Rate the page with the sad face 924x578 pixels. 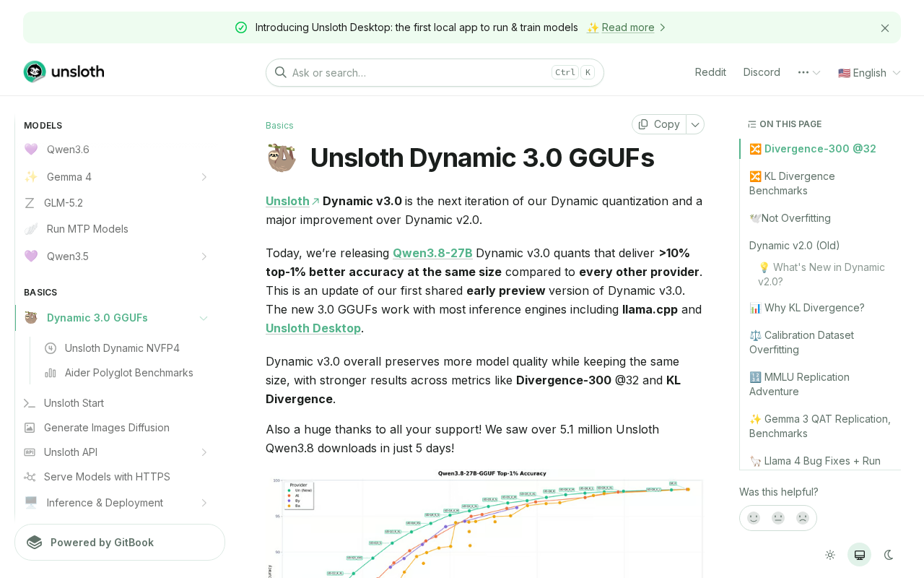click(x=803, y=518)
